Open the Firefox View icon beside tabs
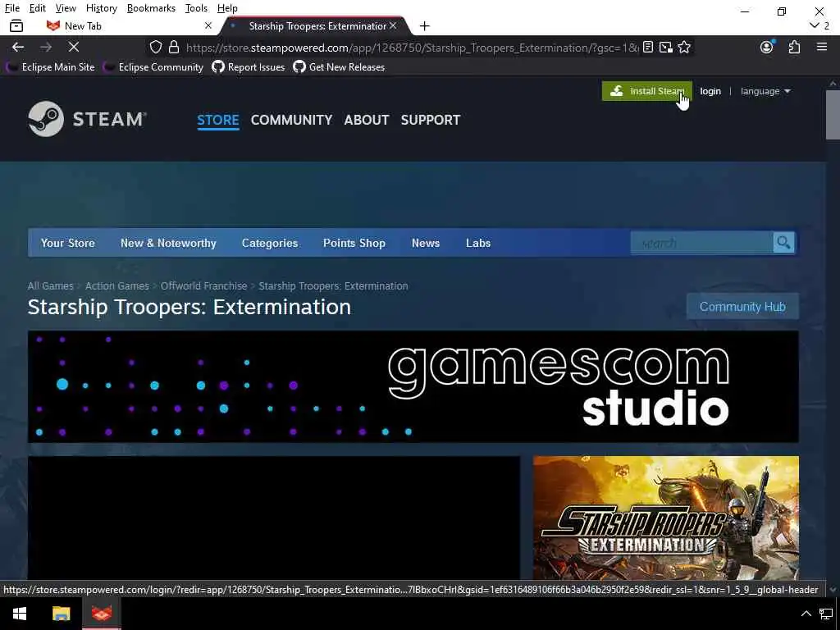Image resolution: width=840 pixels, height=630 pixels. point(16,25)
